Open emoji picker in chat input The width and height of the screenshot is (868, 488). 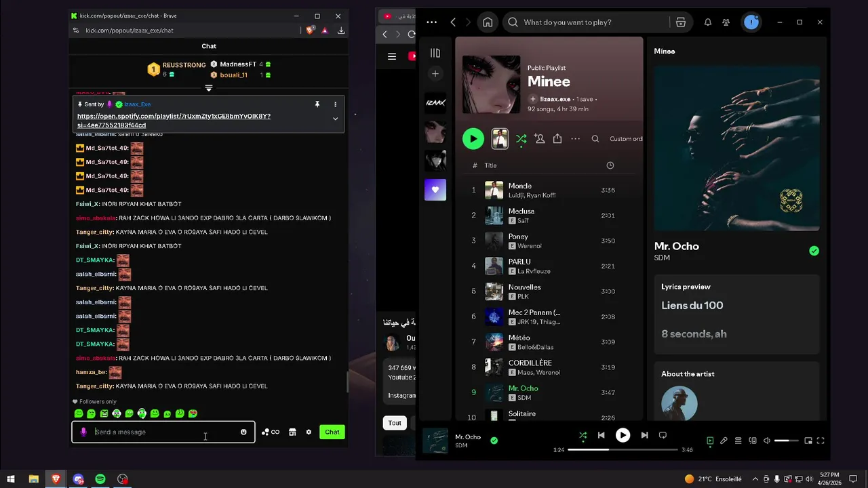point(243,432)
